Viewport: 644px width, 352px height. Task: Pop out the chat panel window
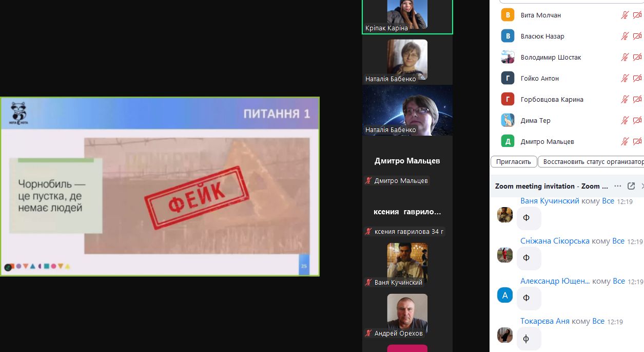click(x=631, y=186)
